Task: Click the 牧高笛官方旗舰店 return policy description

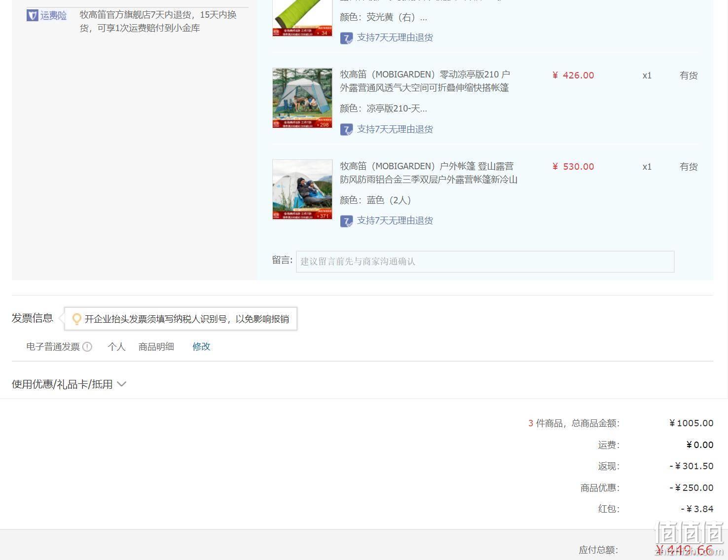Action: (158, 22)
